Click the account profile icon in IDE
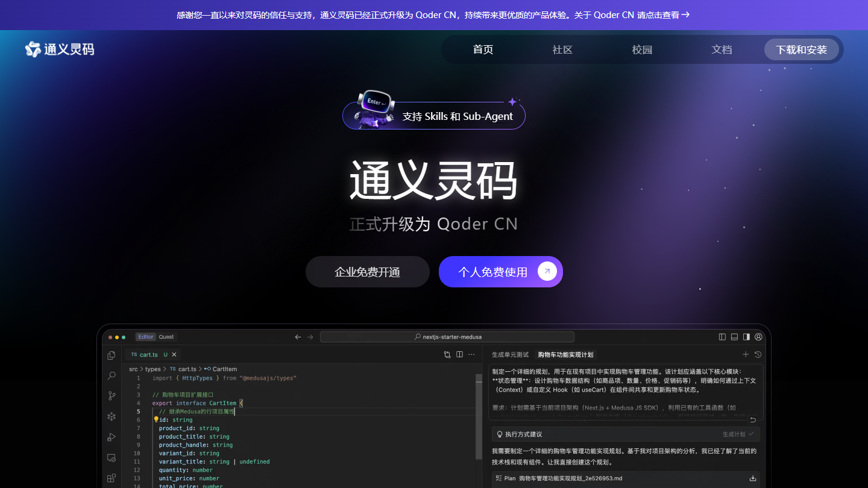 (758, 337)
